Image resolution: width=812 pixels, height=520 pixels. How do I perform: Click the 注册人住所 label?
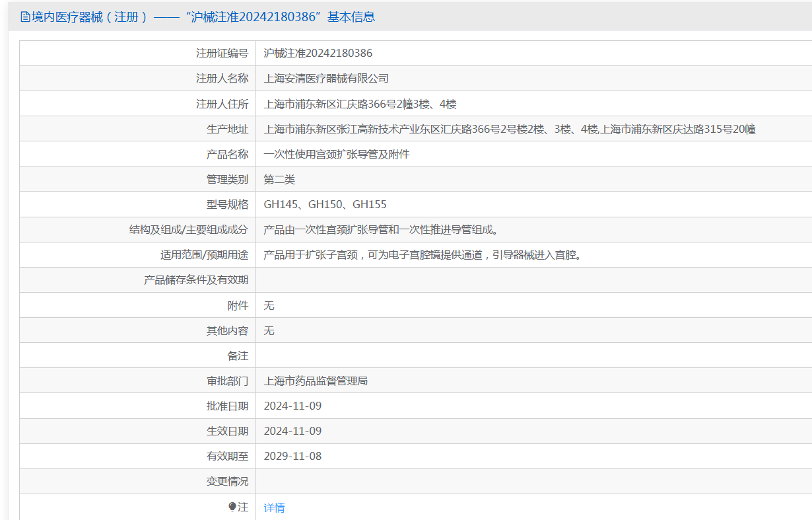[222, 104]
